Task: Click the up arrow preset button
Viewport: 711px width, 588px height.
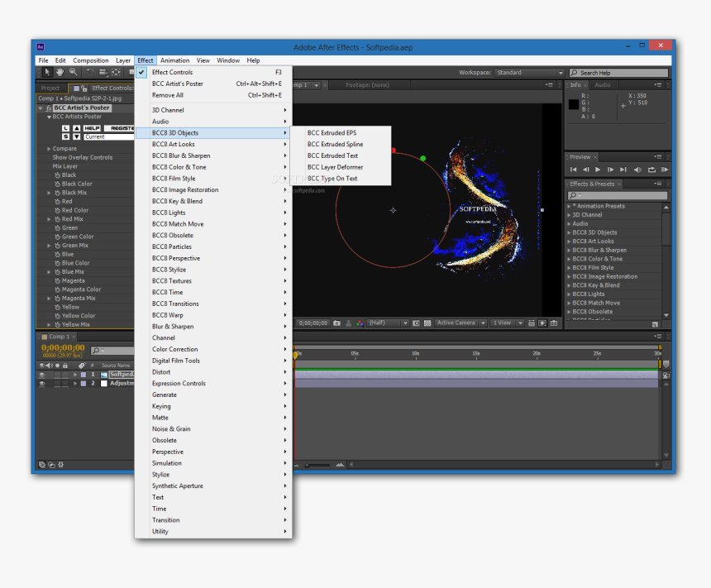Action: point(77,128)
